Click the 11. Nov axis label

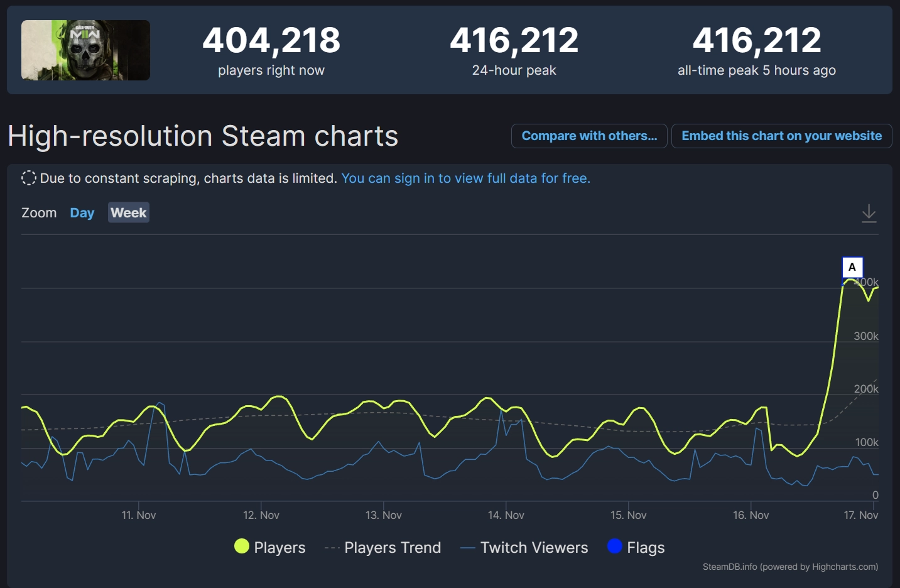[x=139, y=515]
